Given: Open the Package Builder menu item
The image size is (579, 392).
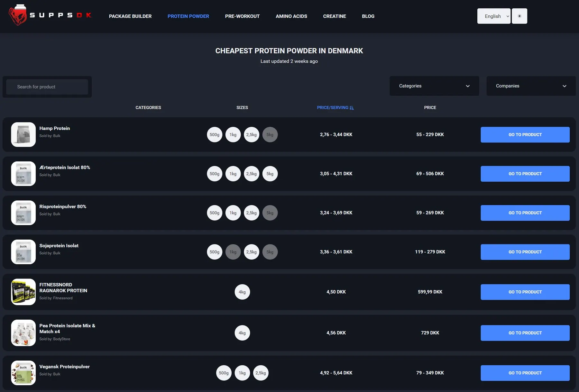Looking at the screenshot, I should point(130,16).
